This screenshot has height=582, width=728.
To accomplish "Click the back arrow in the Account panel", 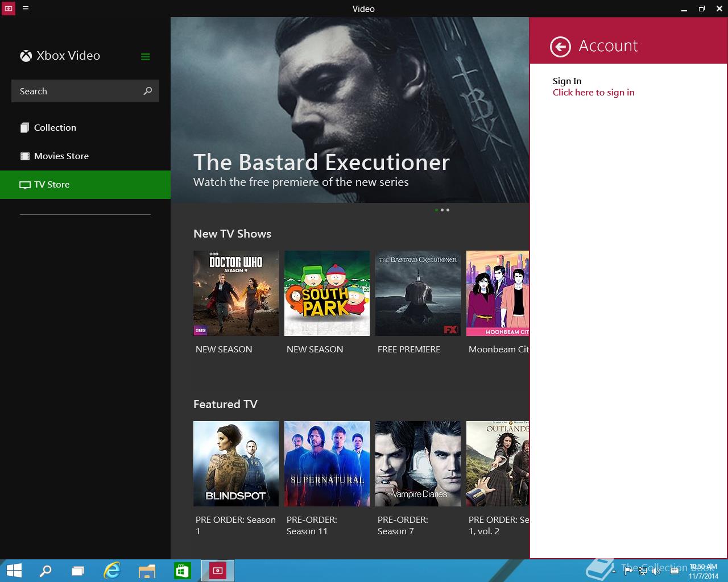I will point(560,47).
